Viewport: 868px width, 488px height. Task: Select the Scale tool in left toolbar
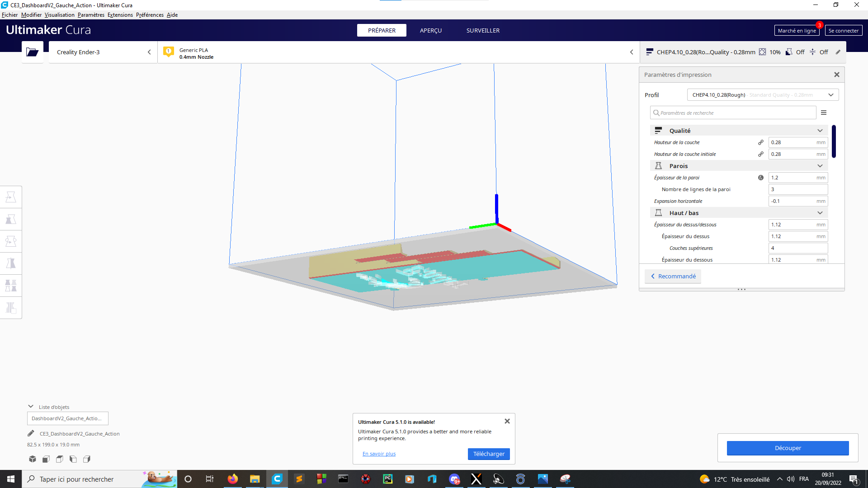pos(11,219)
